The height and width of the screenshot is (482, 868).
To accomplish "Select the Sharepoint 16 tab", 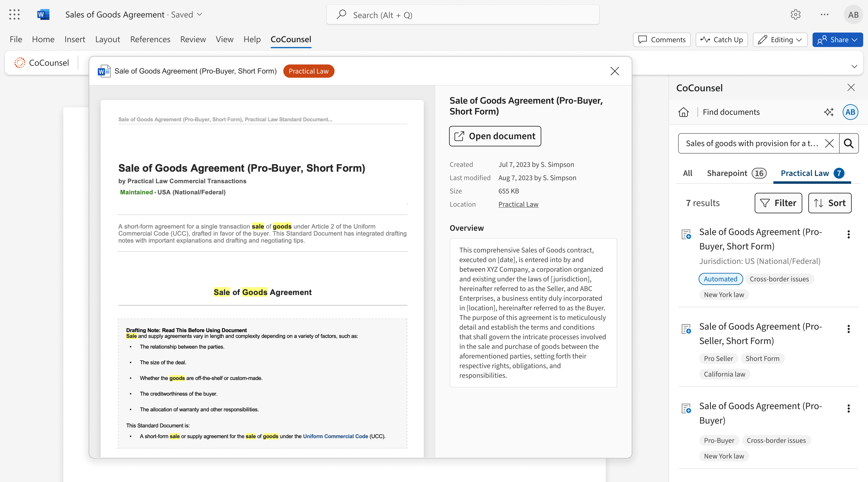I will pos(737,173).
